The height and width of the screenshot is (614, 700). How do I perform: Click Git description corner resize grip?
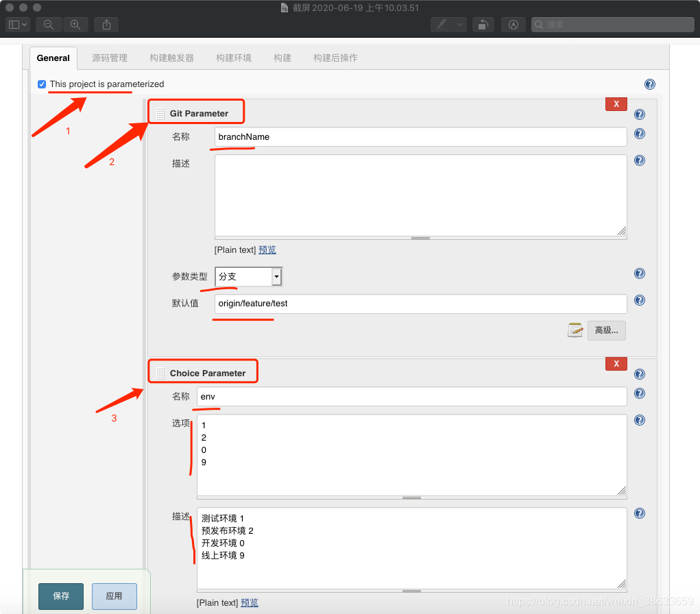coord(622,231)
